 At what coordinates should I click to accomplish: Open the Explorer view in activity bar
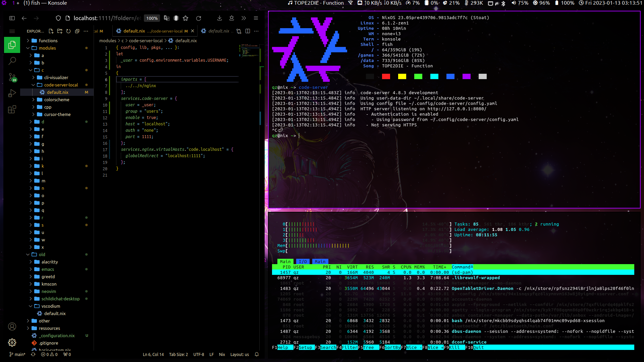coord(12,45)
